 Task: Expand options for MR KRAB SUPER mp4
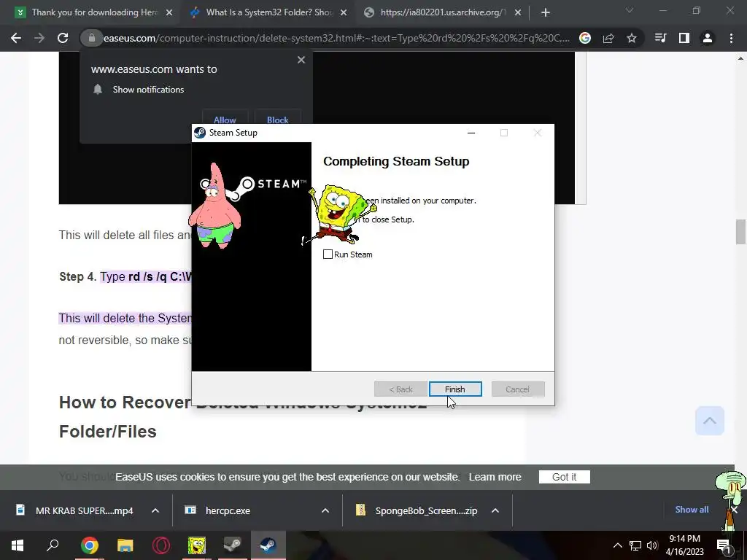point(155,510)
